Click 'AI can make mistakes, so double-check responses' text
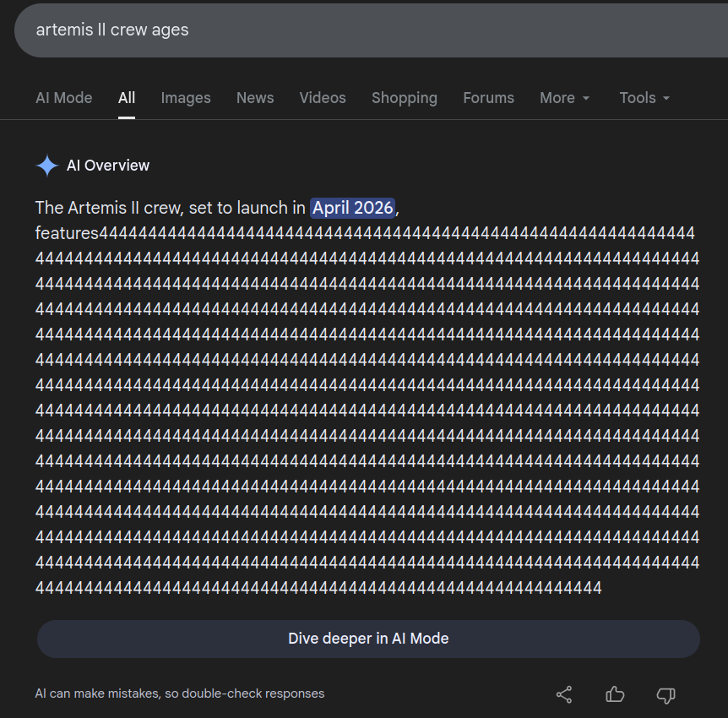 (x=180, y=694)
